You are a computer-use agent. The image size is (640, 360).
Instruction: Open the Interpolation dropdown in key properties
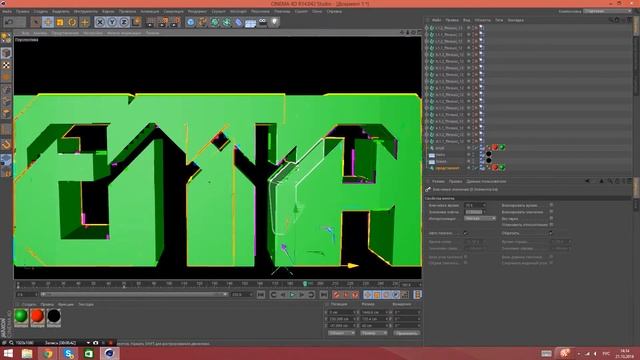coord(480,218)
